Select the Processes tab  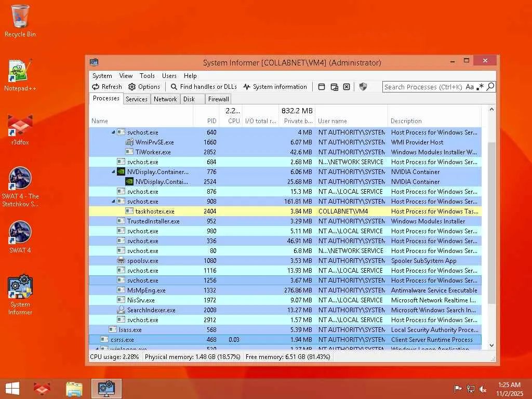coord(106,98)
